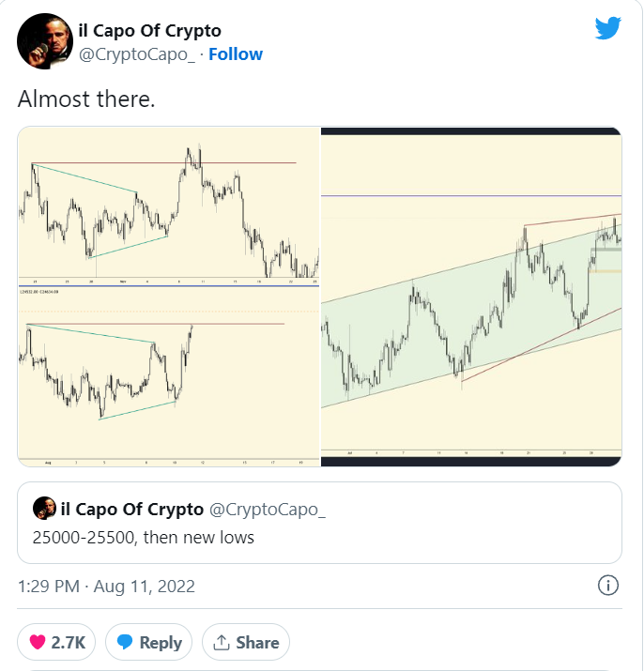Click the Share button label
This screenshot has width=644, height=671.
257,642
